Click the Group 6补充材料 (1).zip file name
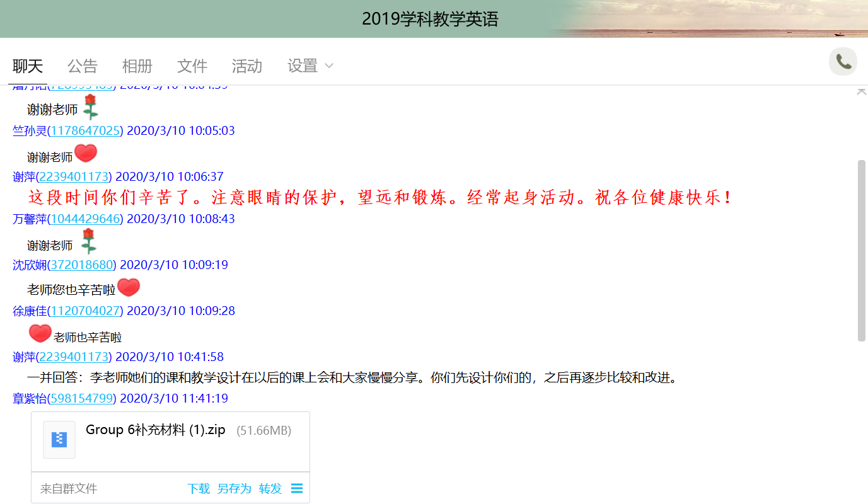Image resolution: width=868 pixels, height=504 pixels. point(155,430)
